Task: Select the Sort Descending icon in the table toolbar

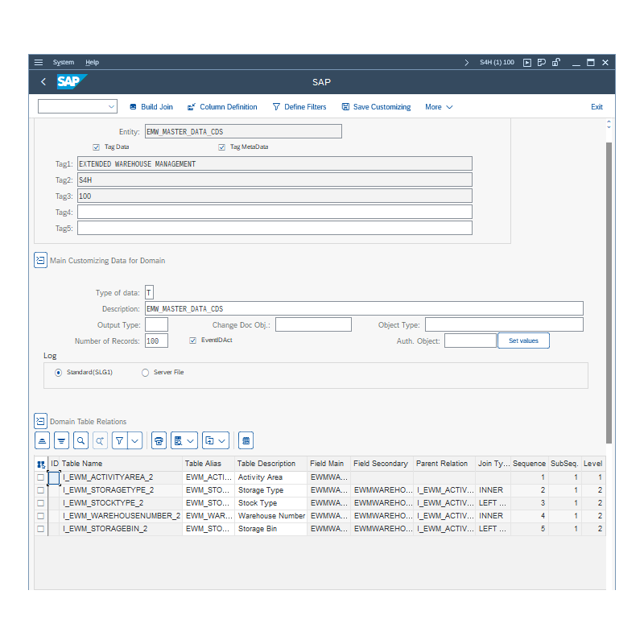Action: (x=62, y=440)
